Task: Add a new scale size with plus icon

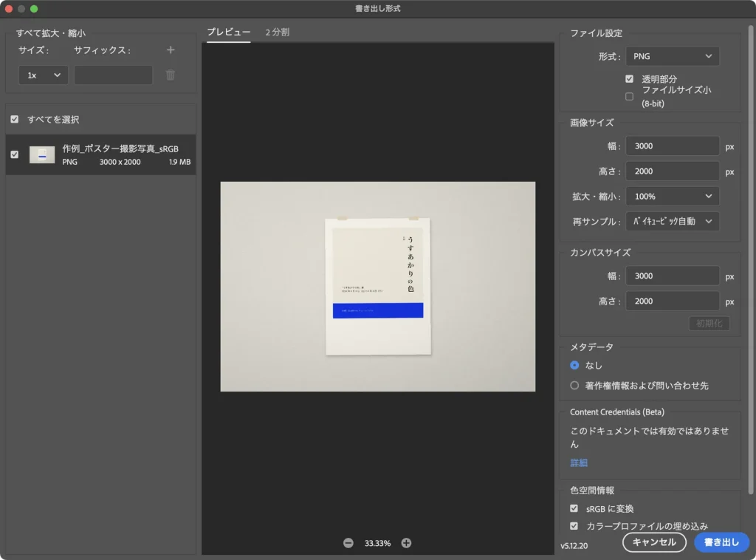Action: (x=171, y=50)
